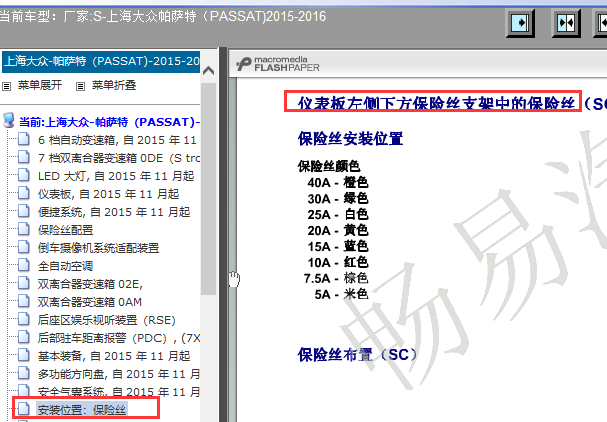Click the 菜单展开 expand-menu icon

[x=7, y=86]
